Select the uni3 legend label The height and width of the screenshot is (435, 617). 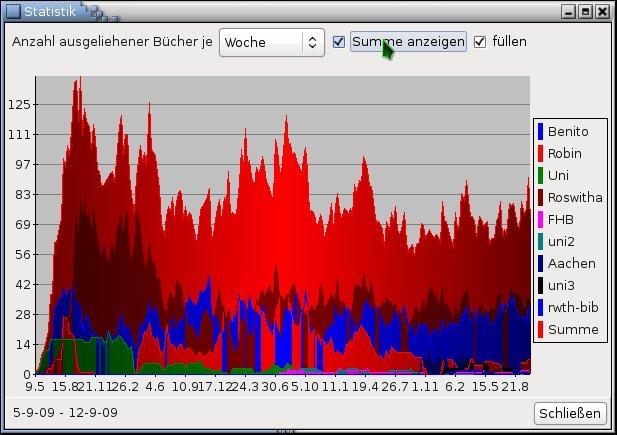pos(561,285)
